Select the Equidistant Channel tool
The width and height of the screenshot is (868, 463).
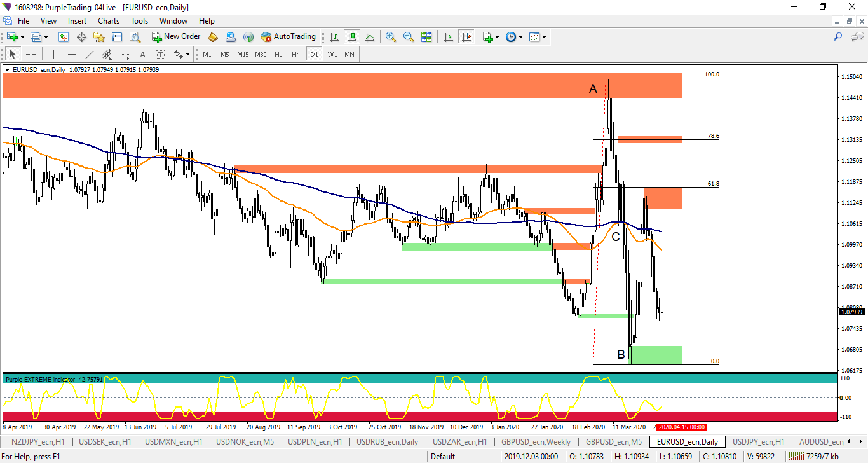[x=107, y=54]
